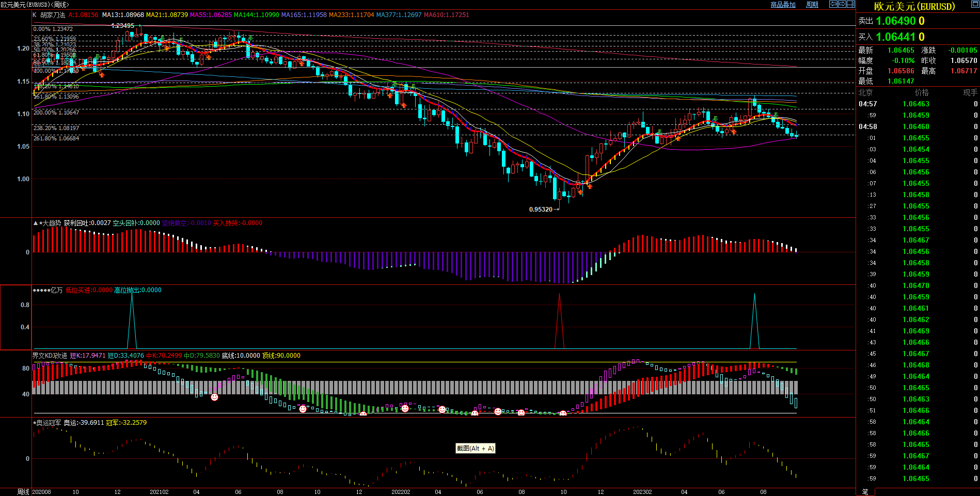Click the 1.23495 highest price label
980x496 pixels.
pos(122,26)
